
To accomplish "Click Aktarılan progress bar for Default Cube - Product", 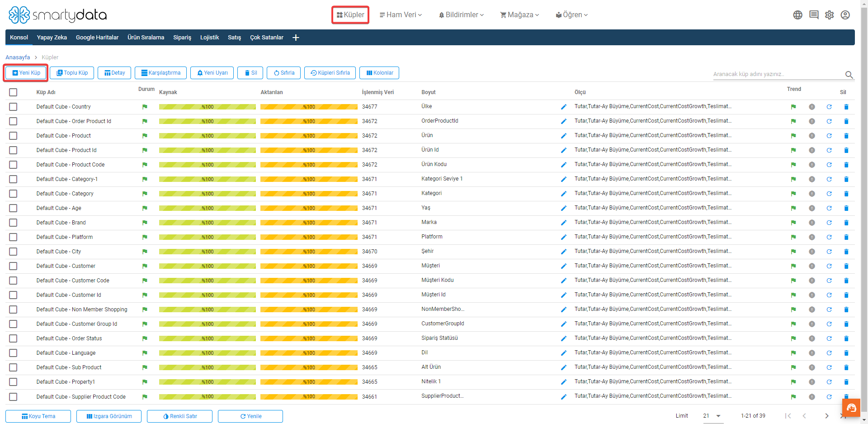I will (x=309, y=136).
